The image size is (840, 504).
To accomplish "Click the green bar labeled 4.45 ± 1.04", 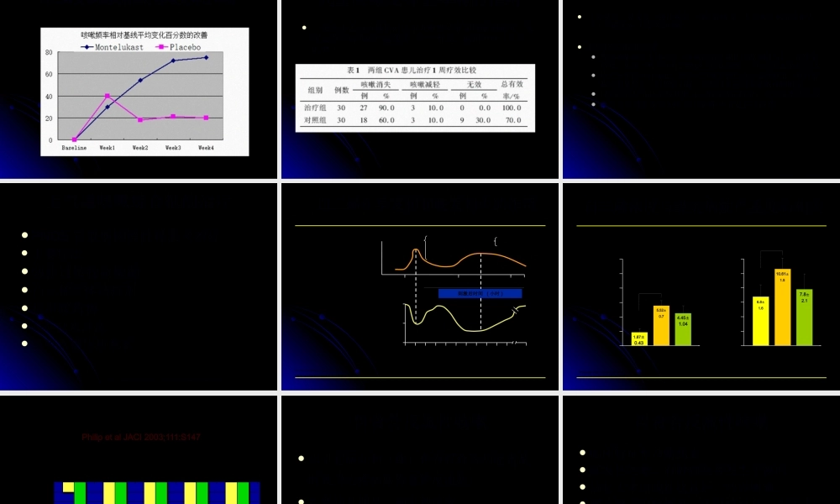I will [x=683, y=328].
